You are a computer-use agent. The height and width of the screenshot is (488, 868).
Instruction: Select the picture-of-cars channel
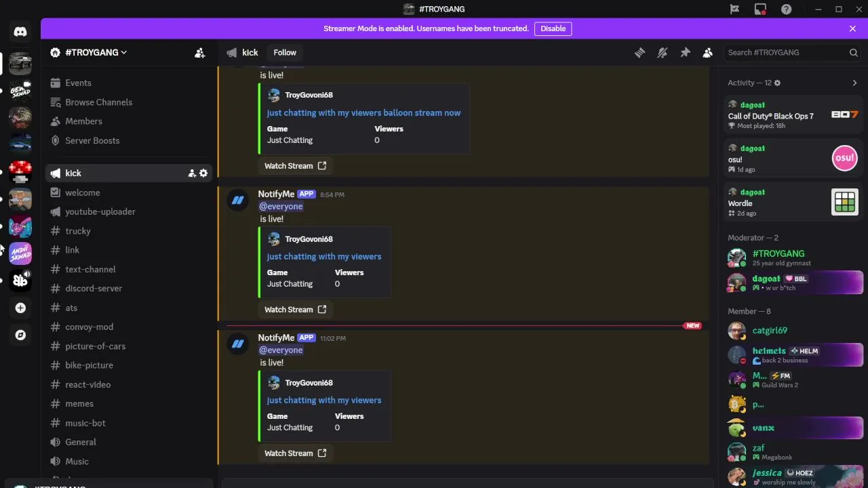129,346
